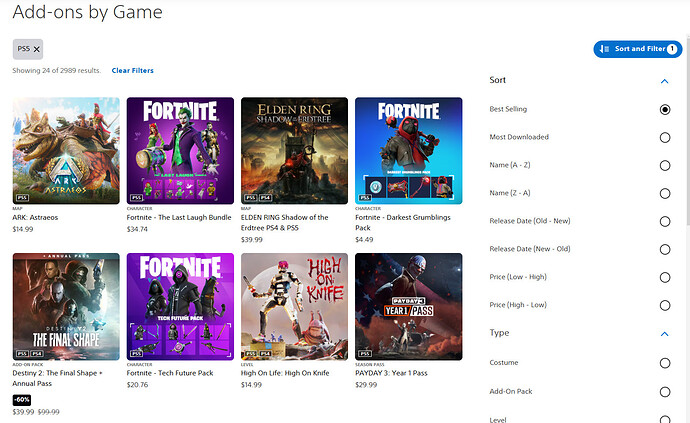
Task: Click the PS5 badge on PAYDAY 3 cover
Action: coord(365,353)
